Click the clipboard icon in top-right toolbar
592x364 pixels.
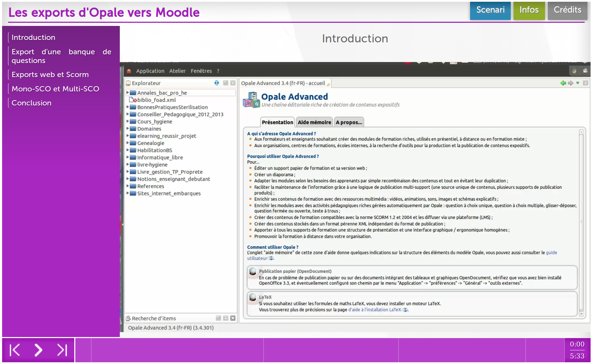pyautogui.click(x=574, y=71)
